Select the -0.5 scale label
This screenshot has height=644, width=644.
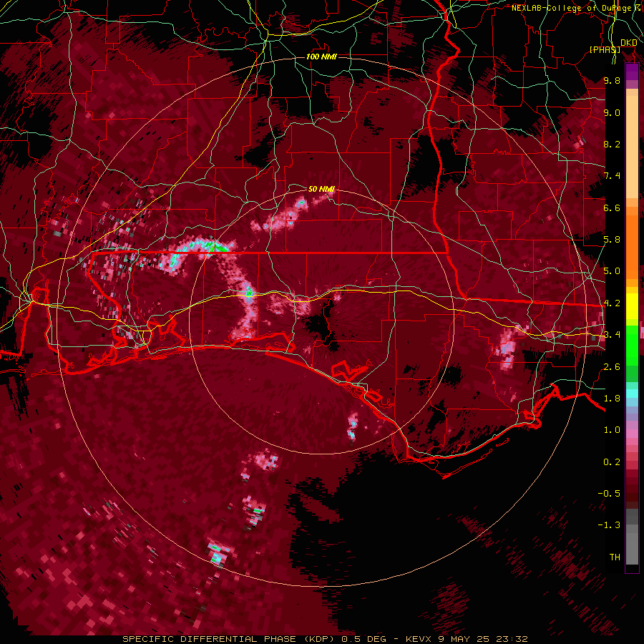(x=609, y=494)
